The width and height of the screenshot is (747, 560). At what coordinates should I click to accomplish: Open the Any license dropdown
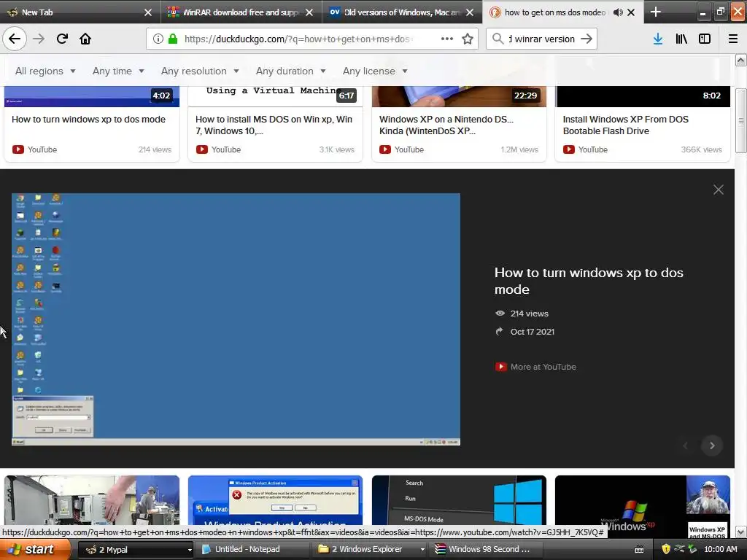click(375, 71)
